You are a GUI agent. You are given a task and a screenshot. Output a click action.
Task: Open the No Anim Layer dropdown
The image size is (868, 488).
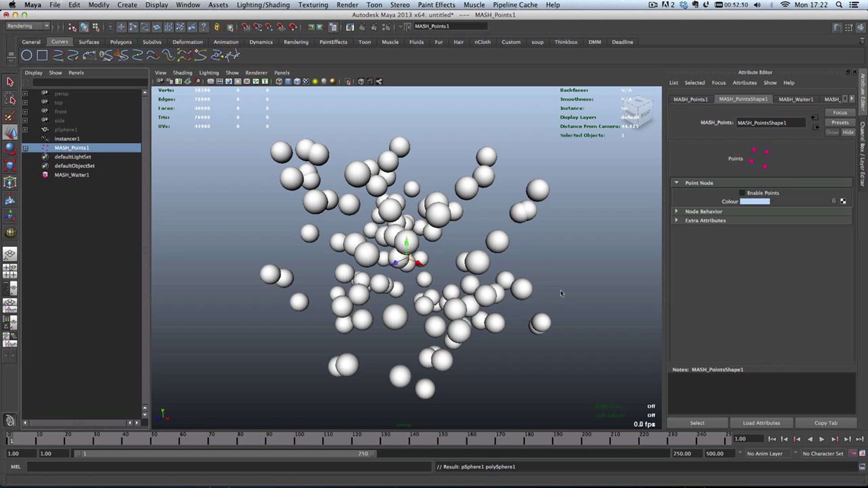click(x=765, y=453)
